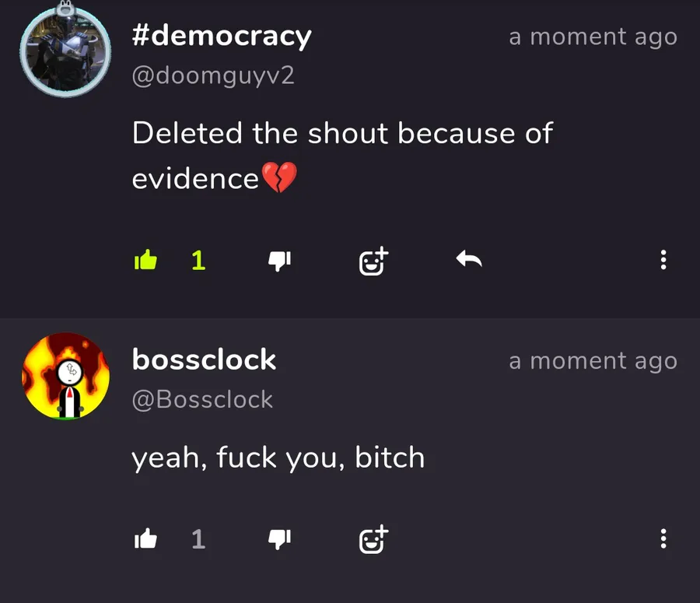Viewport: 700px width, 603px height.
Task: Open the doomguyv2 profile avatar
Action: (x=65, y=51)
